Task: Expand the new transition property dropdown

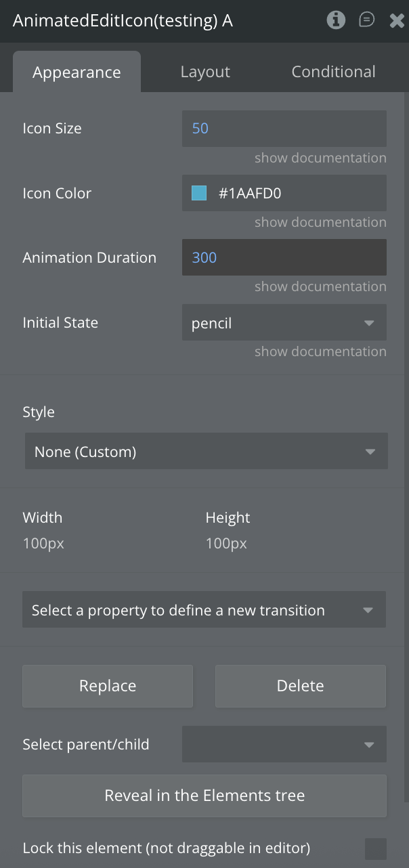Action: pyautogui.click(x=204, y=610)
